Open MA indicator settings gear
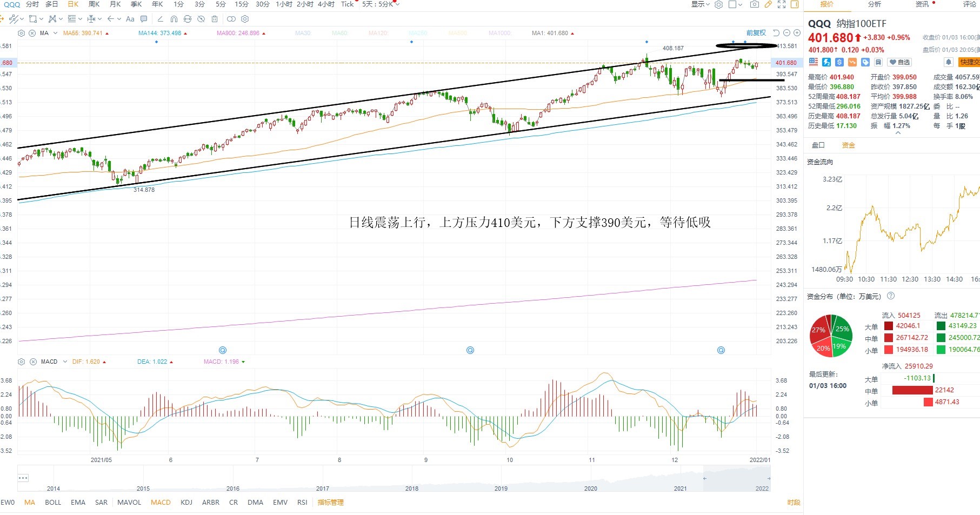Screen dimensions: 980x515 tap(22, 33)
